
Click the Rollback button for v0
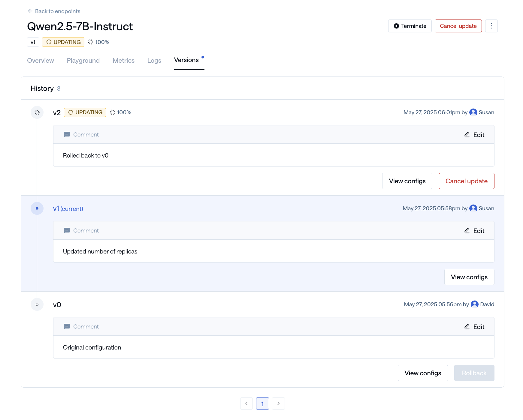pos(474,373)
